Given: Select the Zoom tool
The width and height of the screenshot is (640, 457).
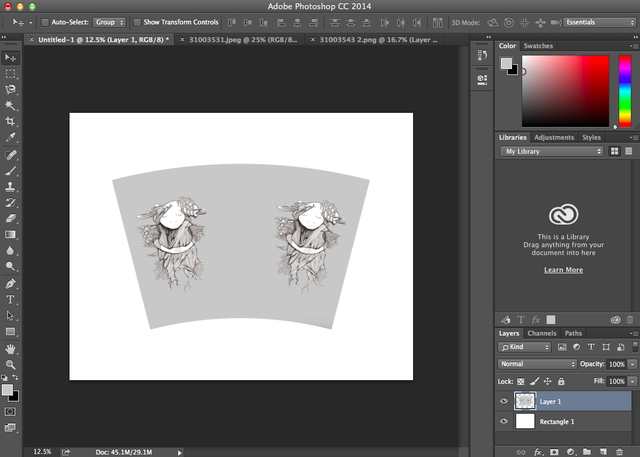Looking at the screenshot, I should coord(10,364).
